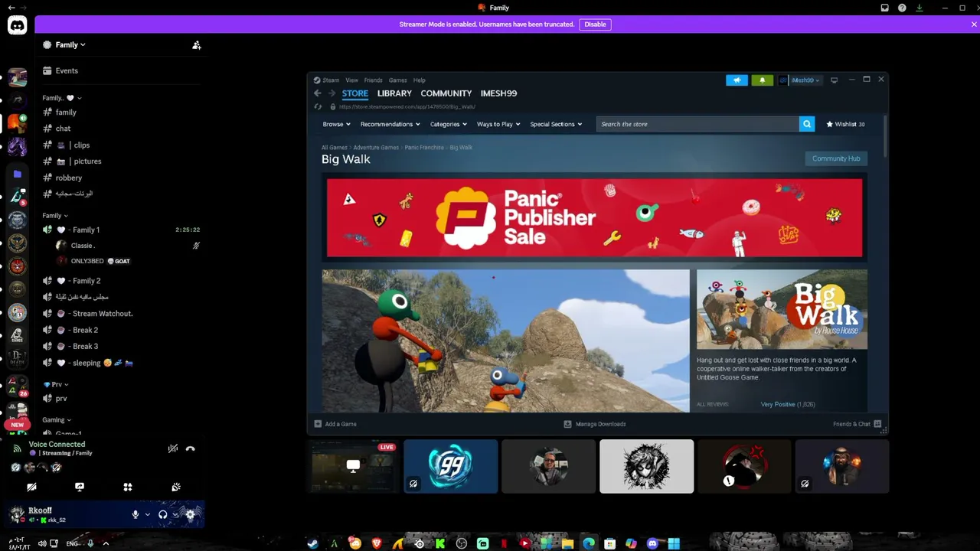
Task: Open Steam announcements megaphone button
Action: tap(737, 80)
